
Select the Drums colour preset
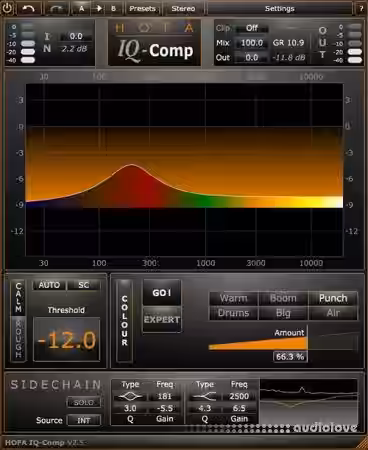pyautogui.click(x=233, y=313)
